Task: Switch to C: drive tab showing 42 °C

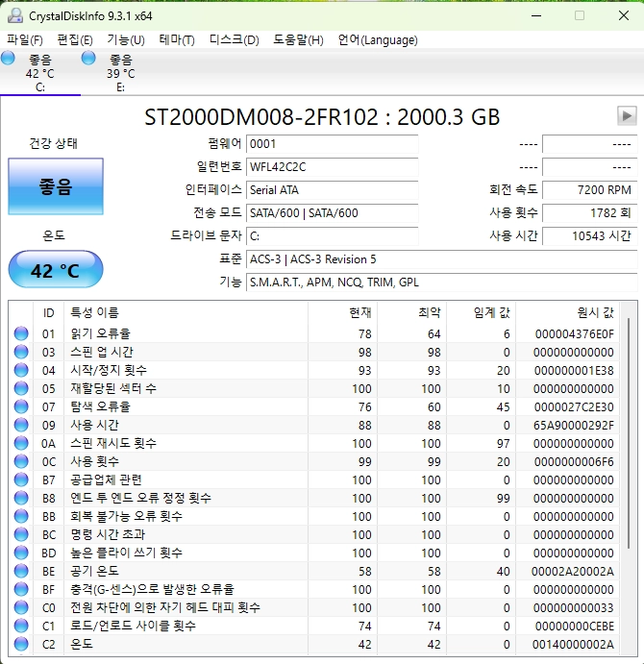Action: pyautogui.click(x=40, y=73)
